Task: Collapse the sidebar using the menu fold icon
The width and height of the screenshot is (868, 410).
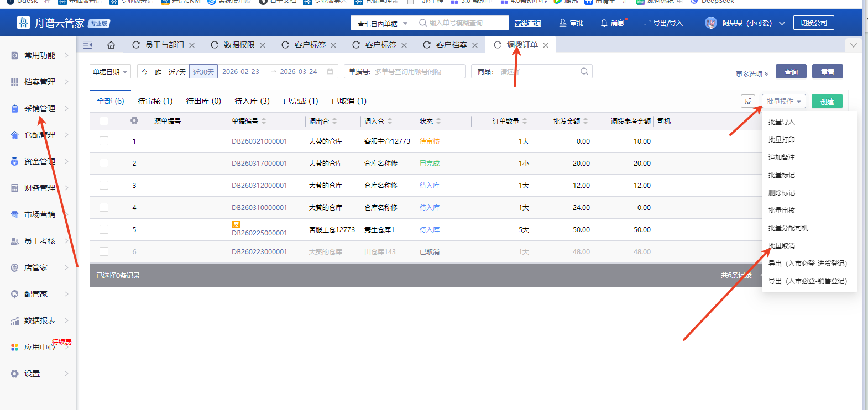Action: (x=87, y=45)
